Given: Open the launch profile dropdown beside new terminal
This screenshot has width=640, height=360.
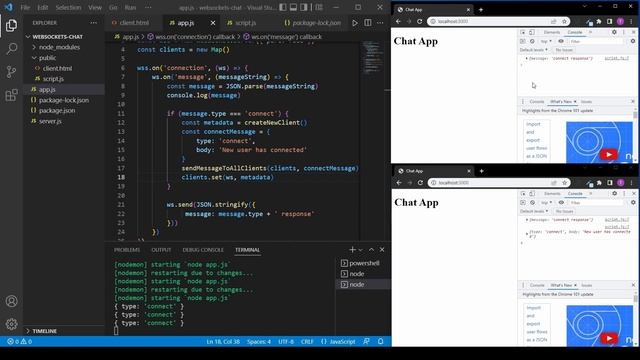Looking at the screenshot, I should (x=360, y=250).
